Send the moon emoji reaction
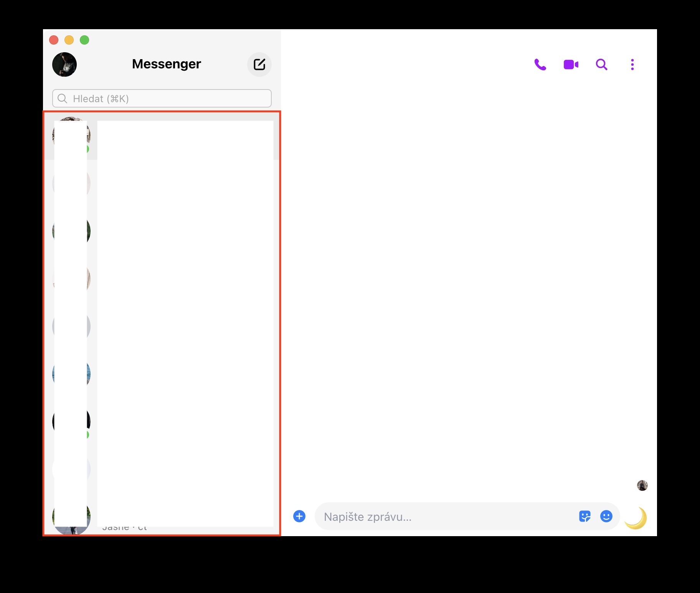The width and height of the screenshot is (700, 593). pyautogui.click(x=636, y=518)
